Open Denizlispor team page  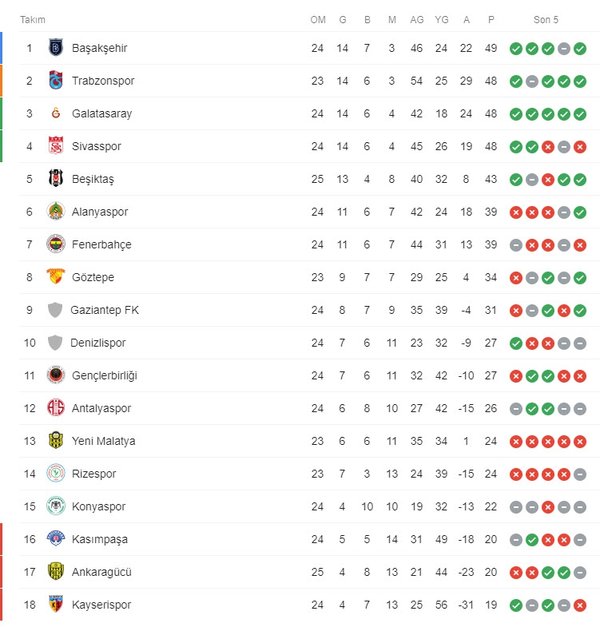point(100,343)
